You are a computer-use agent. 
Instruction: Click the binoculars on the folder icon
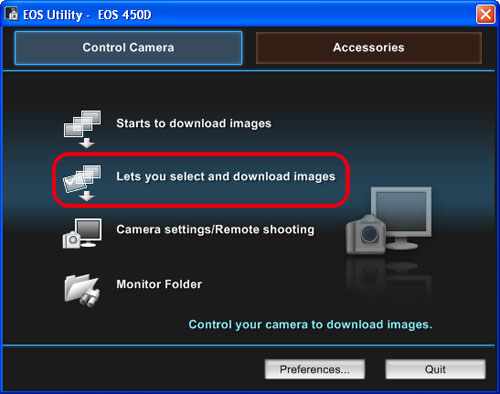click(x=90, y=298)
